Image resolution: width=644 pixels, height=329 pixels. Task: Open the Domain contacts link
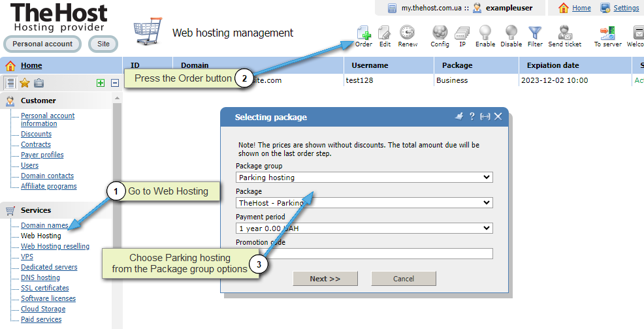pyautogui.click(x=47, y=176)
